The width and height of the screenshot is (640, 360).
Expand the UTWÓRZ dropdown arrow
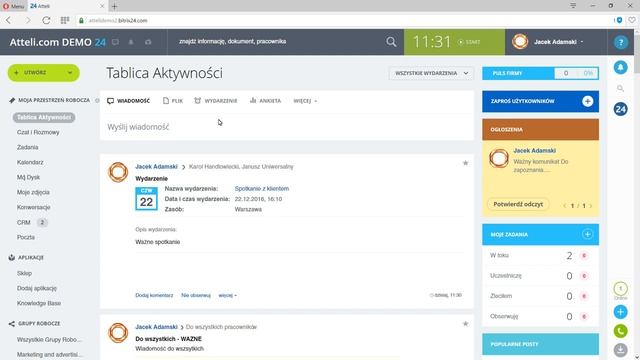coord(70,73)
